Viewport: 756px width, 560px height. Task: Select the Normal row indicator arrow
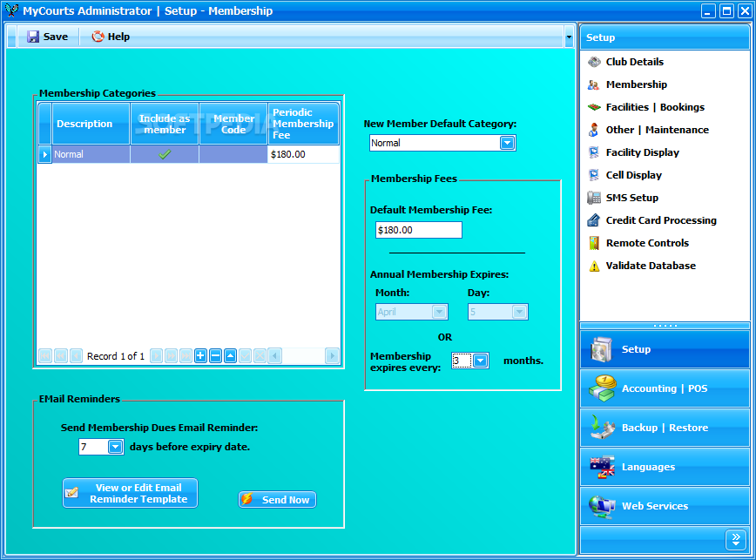point(44,154)
